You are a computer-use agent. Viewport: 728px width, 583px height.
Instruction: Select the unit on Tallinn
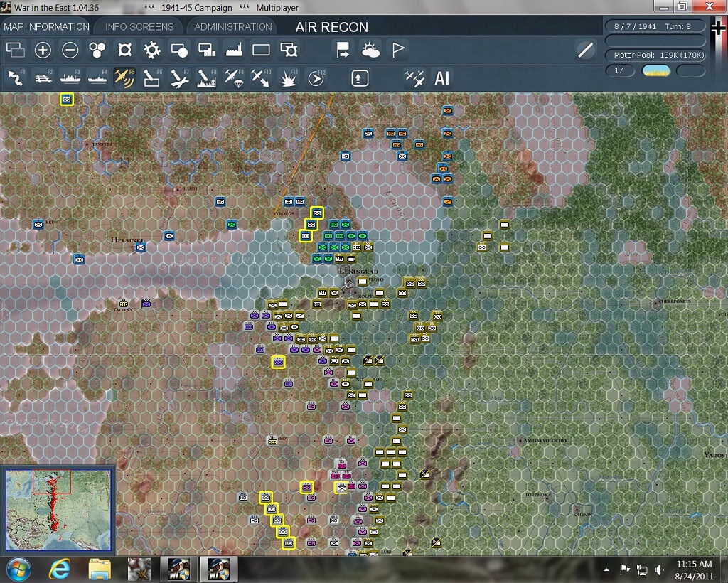tap(122, 304)
